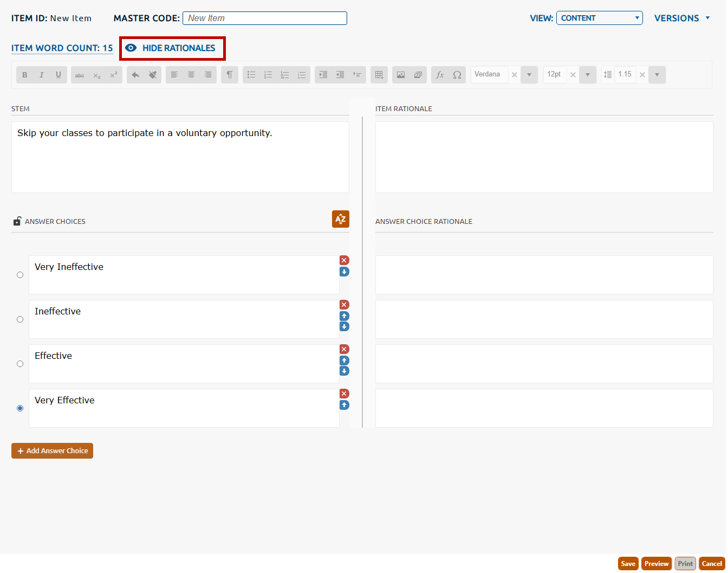
Task: Delete the 'Very Ineffective' answer choice
Action: pos(344,260)
